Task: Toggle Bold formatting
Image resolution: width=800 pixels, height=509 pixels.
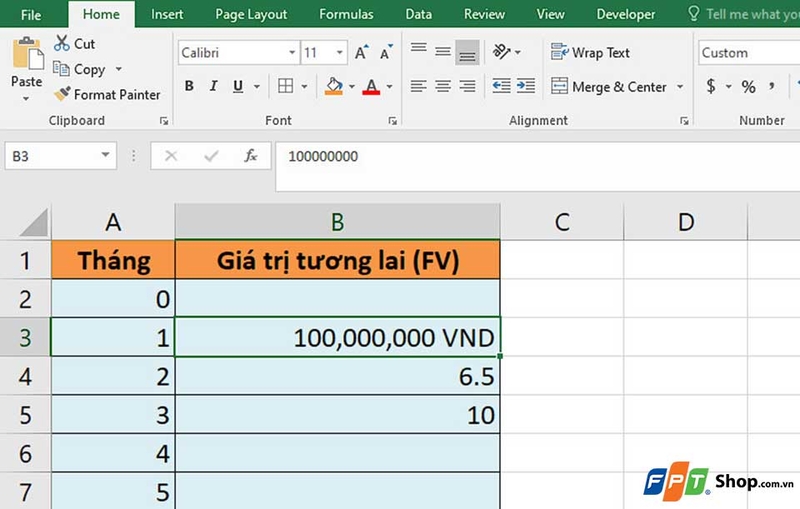Action: (x=189, y=86)
